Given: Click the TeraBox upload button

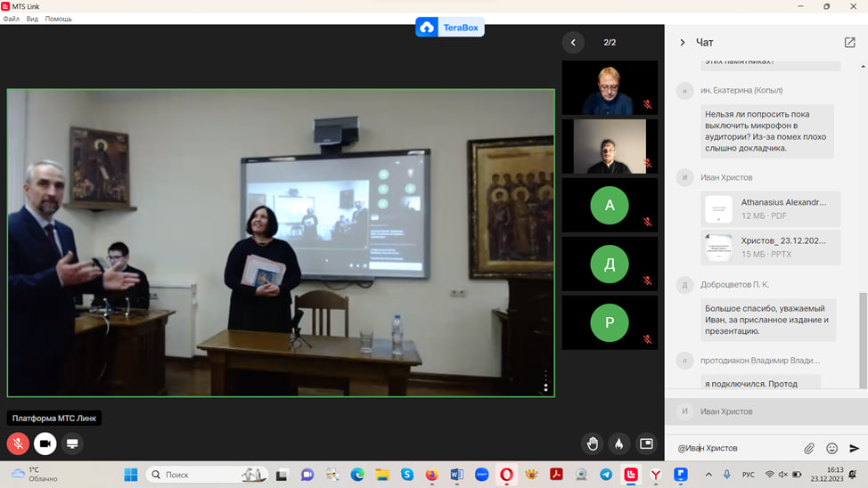Looking at the screenshot, I should (450, 27).
